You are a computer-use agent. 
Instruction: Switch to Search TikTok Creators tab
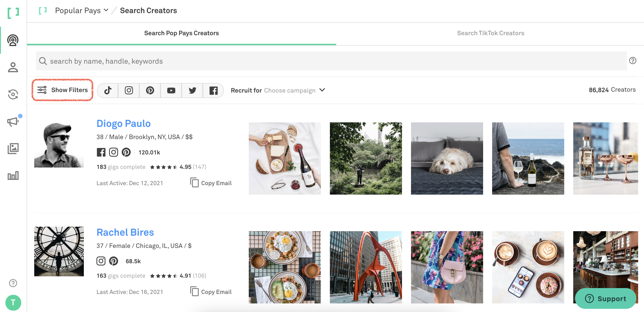click(490, 33)
